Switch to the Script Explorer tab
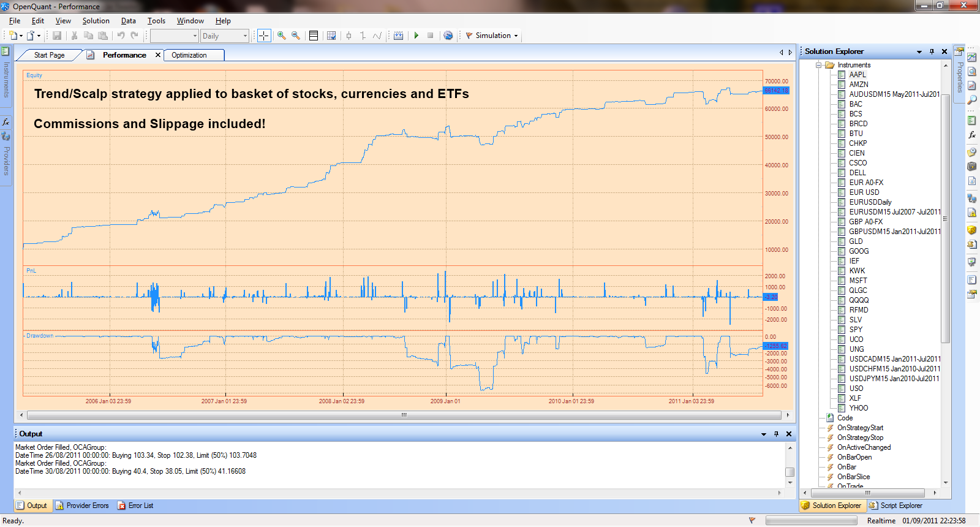 point(896,506)
